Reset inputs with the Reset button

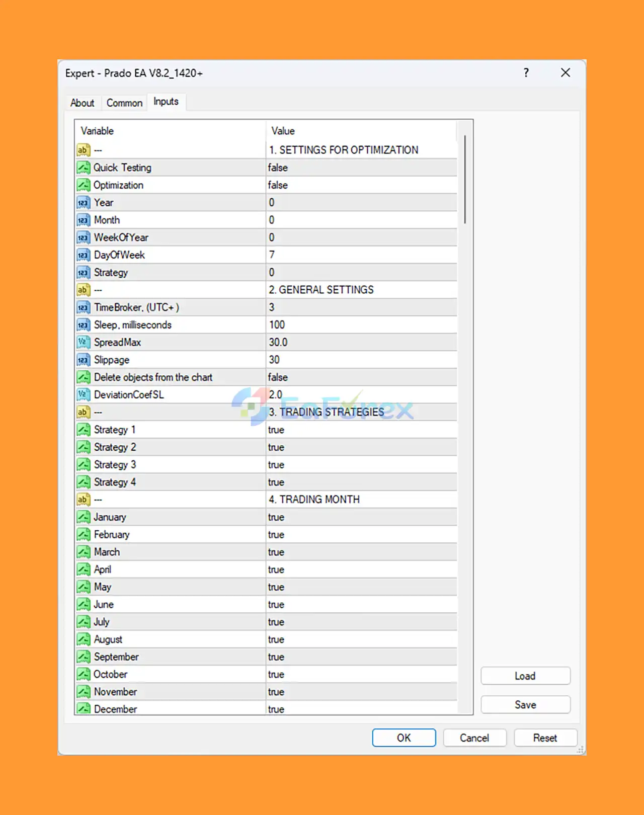[x=545, y=738]
